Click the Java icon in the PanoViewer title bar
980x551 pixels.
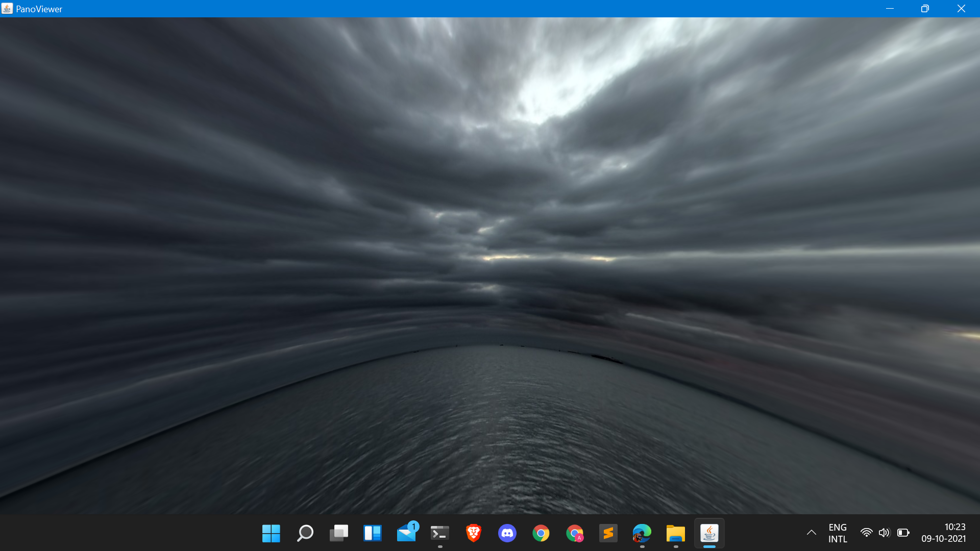point(7,8)
